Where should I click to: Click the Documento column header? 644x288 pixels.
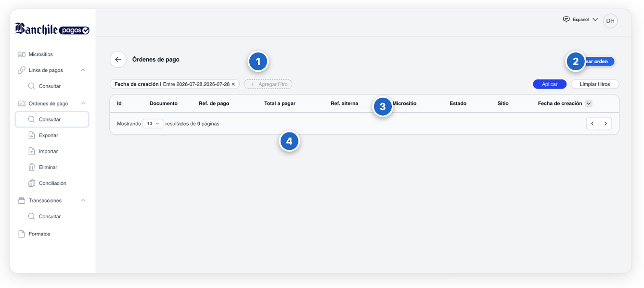pyautogui.click(x=164, y=104)
